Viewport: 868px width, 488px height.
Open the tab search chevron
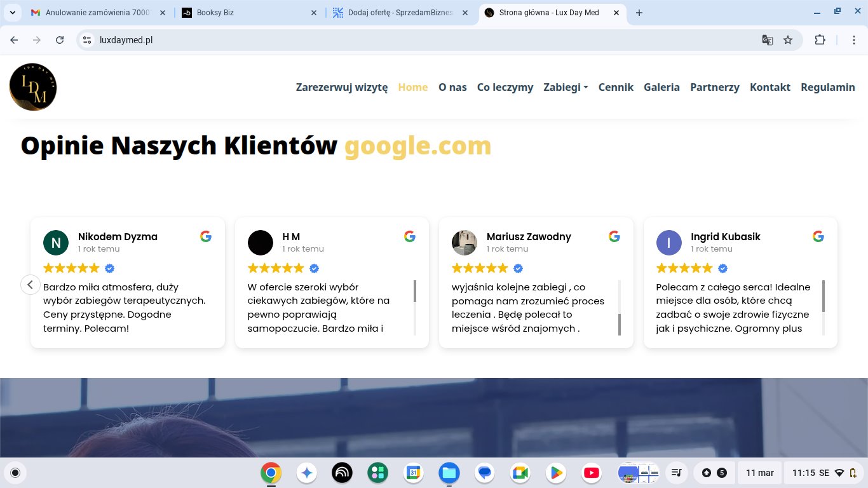pos(13,13)
